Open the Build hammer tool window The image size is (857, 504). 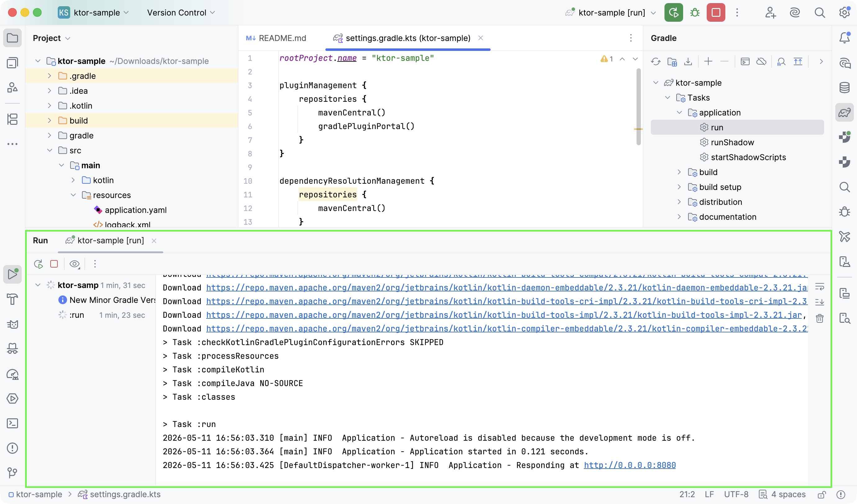click(x=12, y=299)
